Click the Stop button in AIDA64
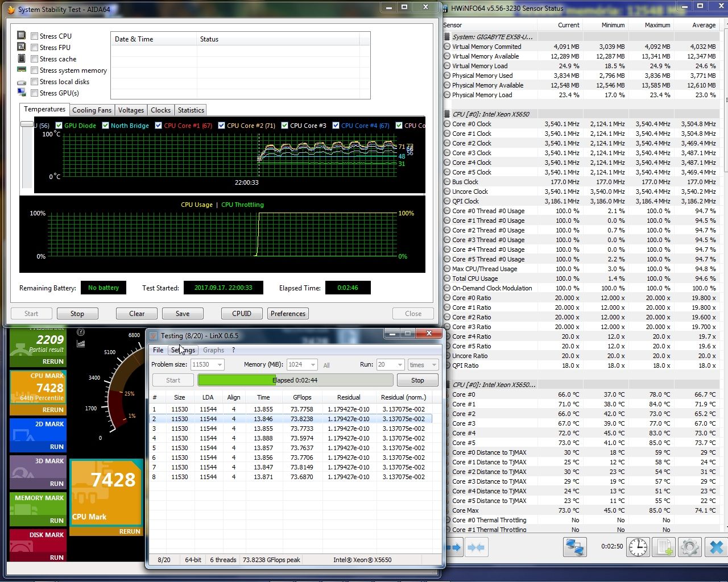 pos(77,314)
